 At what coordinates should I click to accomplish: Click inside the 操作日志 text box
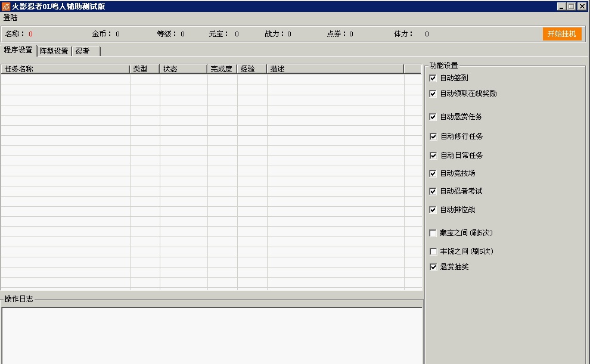[x=212, y=336]
